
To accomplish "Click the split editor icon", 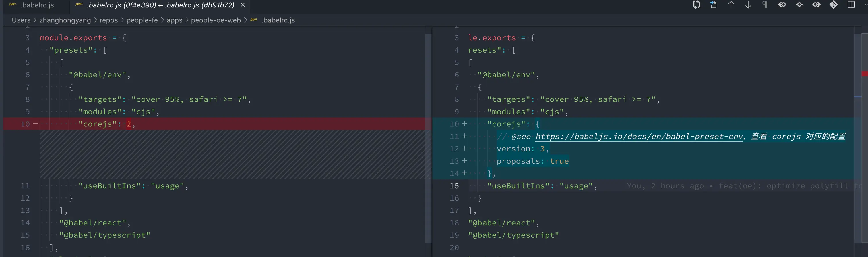I will point(851,5).
